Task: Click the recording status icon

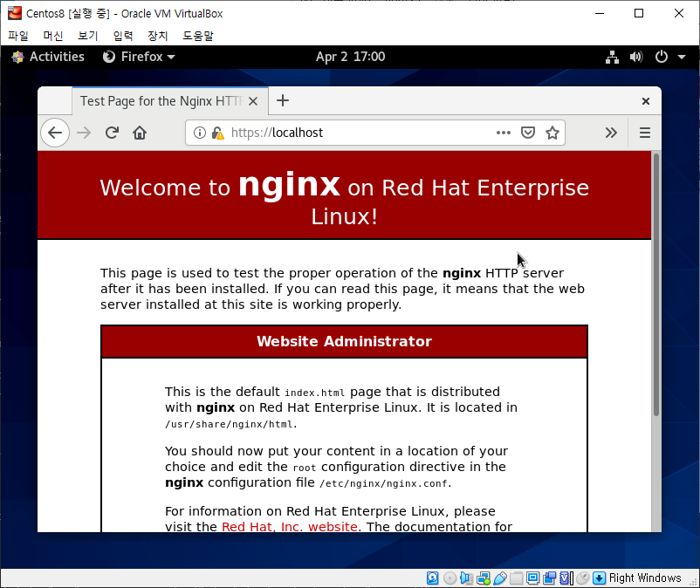Action: tap(550, 578)
